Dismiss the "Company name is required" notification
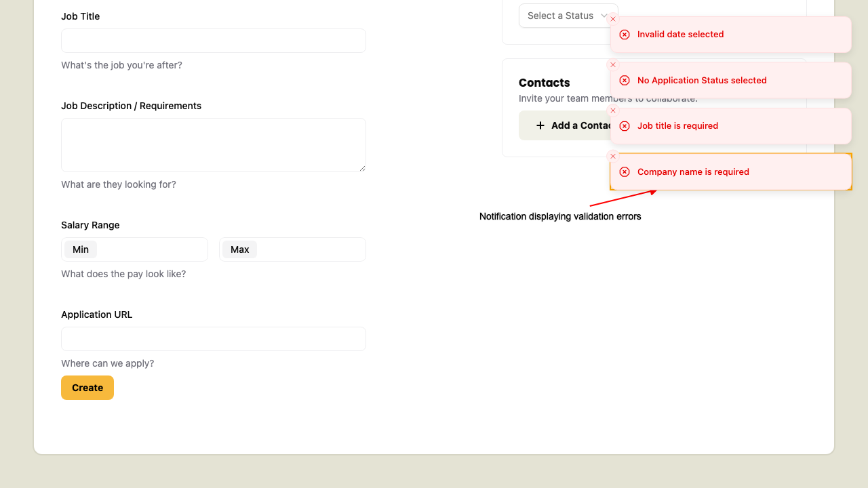 coord(613,156)
